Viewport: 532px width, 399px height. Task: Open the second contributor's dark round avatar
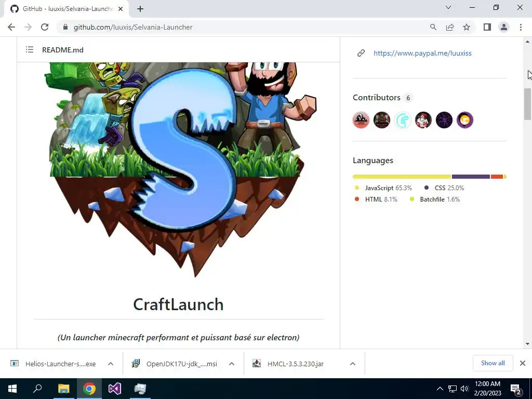coord(382,120)
